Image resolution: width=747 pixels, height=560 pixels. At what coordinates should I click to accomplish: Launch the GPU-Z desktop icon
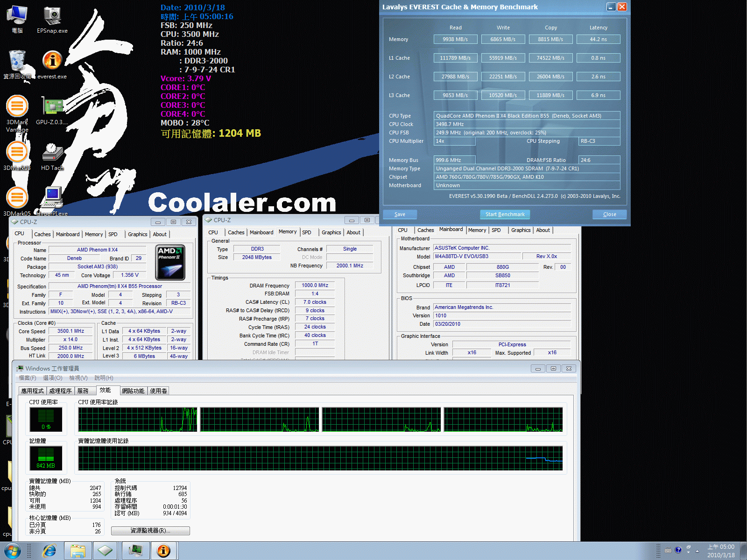52,111
